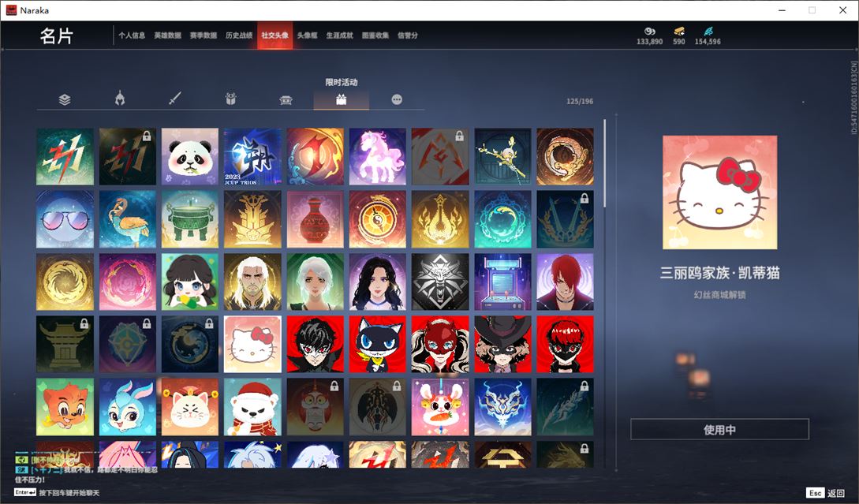Select the locked crossed swords avatar
This screenshot has width=859, height=504.
[x=565, y=219]
